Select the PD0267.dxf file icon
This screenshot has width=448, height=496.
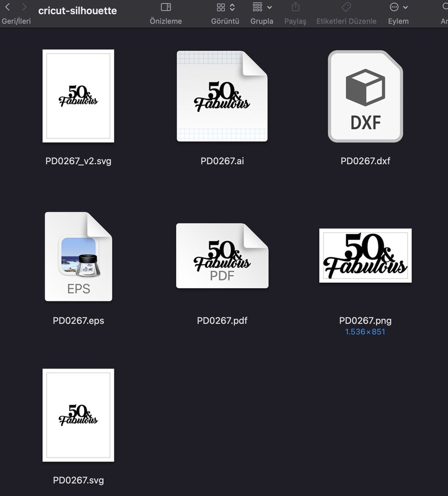tap(366, 96)
